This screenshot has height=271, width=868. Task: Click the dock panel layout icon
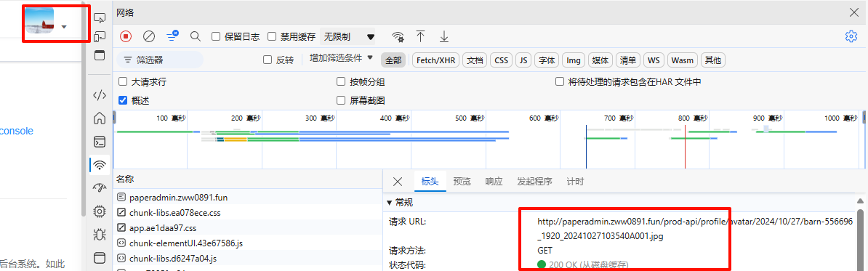100,55
